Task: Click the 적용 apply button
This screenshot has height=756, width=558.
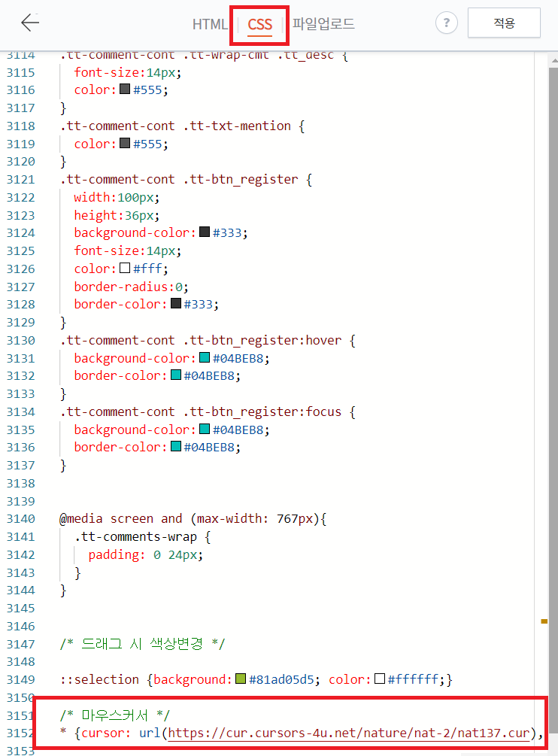Action: (x=504, y=23)
